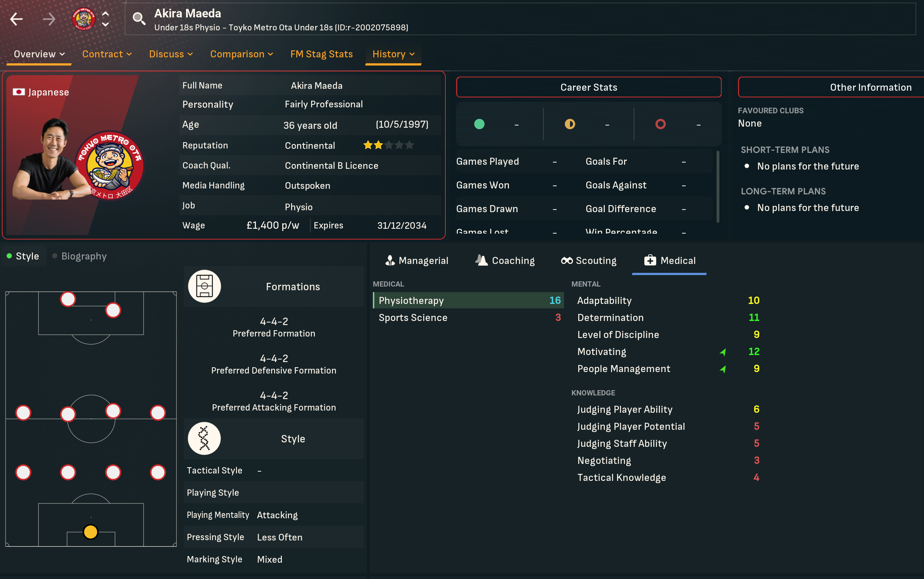The image size is (924, 579).
Task: Click the Career Stats vertical scrollbar
Action: point(717,187)
